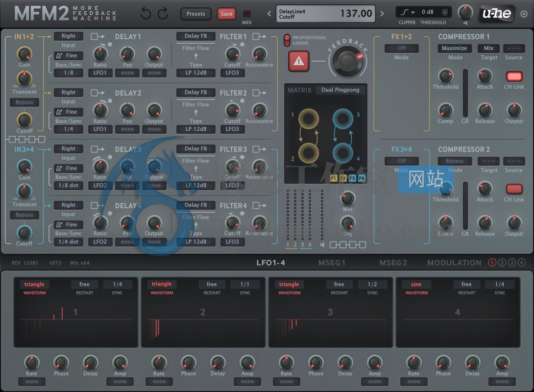Screen dimensions: 534x392
Task: Click the FILTER1 routing arrow icon
Action: click(260, 36)
